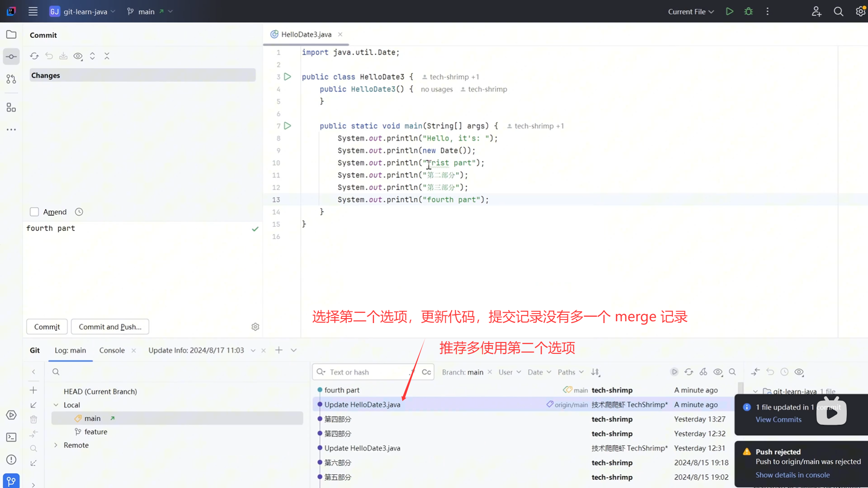868x488 pixels.
Task: Click commit options gear icon
Action: tap(255, 327)
